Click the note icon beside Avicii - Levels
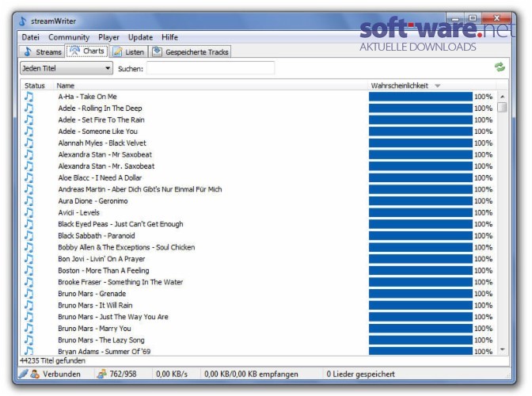Image resolution: width=532 pixels, height=396 pixels. 28,212
